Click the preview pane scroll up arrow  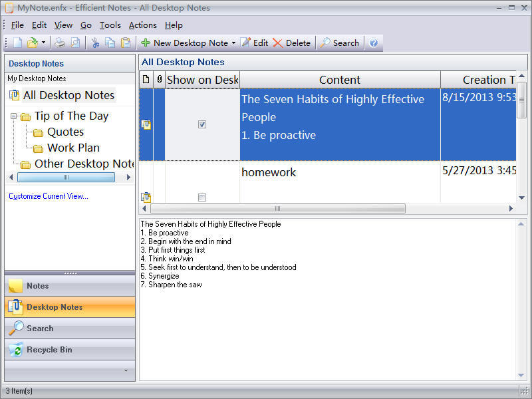521,224
